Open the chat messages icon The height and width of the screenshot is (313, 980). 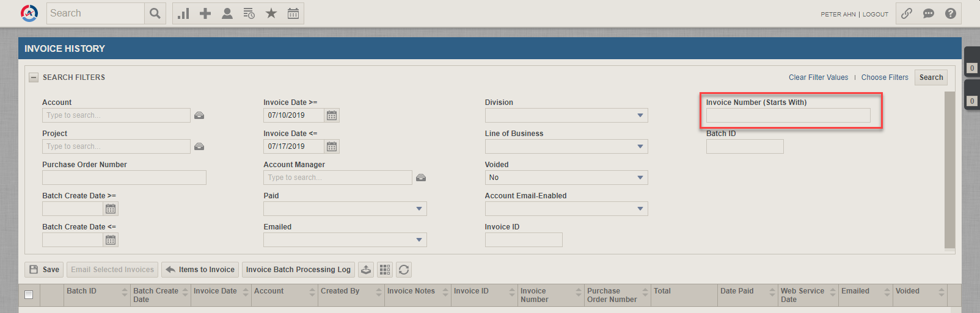929,13
